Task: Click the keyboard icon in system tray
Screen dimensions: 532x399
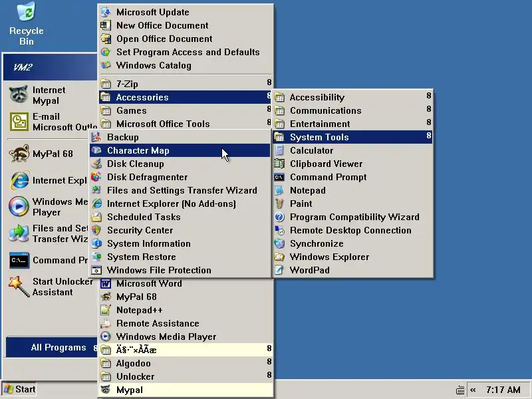Action: click(460, 390)
